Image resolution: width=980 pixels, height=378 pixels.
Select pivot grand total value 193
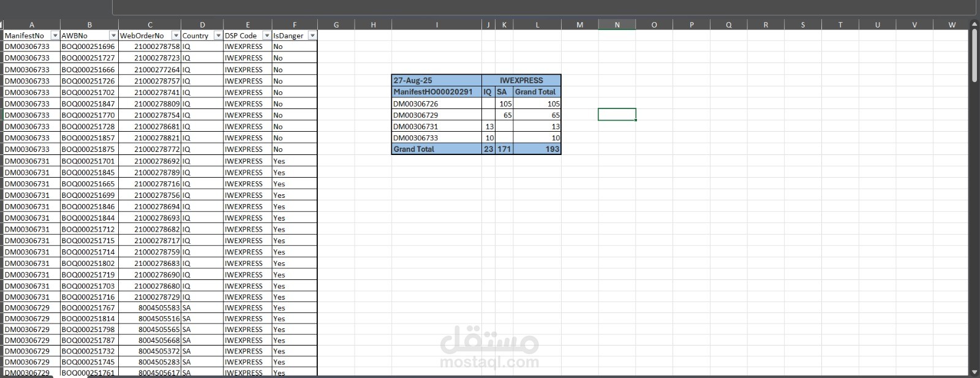(537, 149)
